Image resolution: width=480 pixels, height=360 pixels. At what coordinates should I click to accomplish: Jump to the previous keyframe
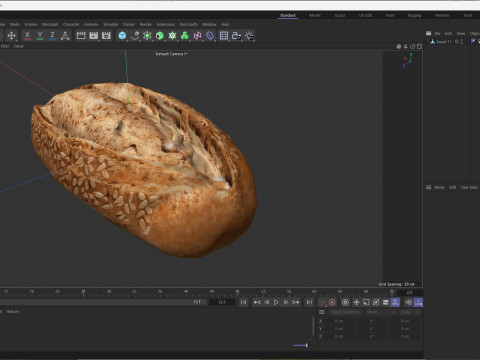257,302
